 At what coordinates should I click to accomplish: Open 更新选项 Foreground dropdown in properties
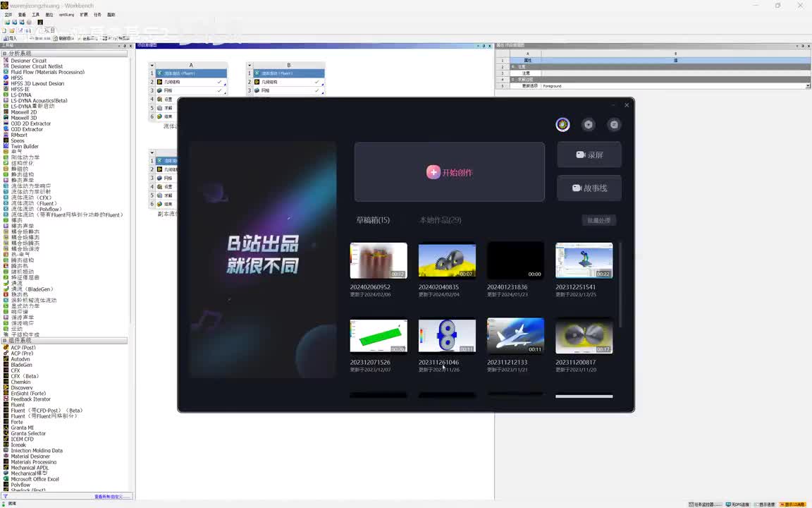(808, 86)
